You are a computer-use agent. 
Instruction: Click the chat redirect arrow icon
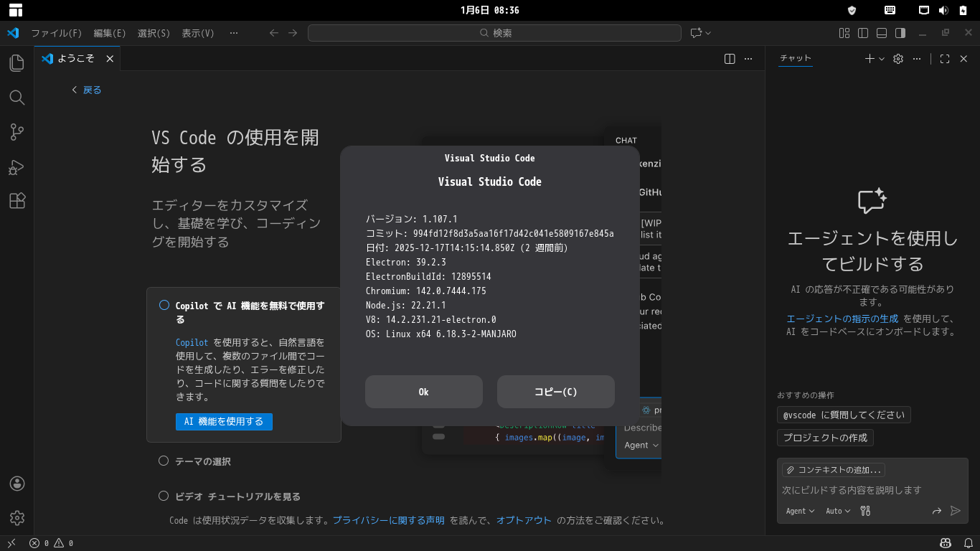click(936, 511)
